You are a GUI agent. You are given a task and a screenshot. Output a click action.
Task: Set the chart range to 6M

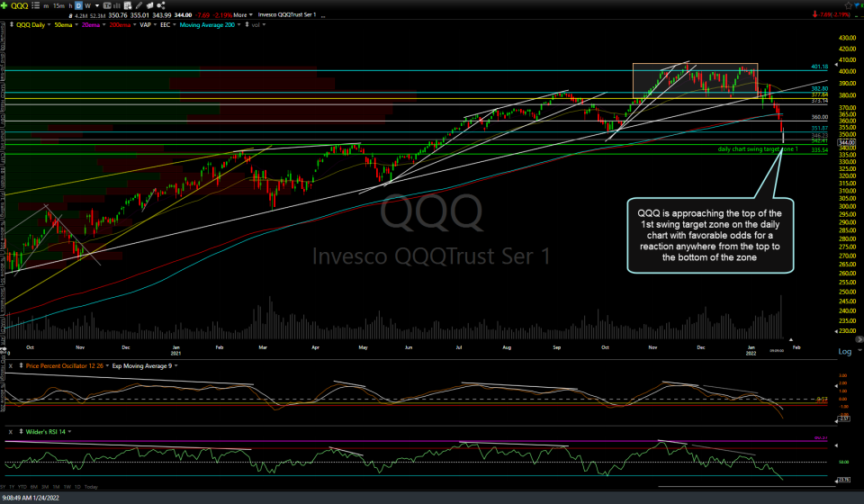click(x=34, y=487)
